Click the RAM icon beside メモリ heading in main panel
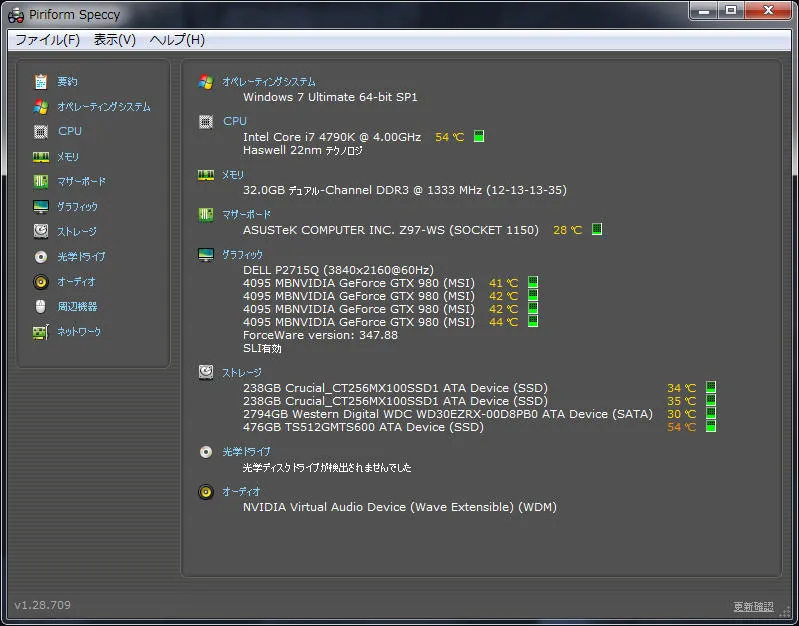 (205, 175)
